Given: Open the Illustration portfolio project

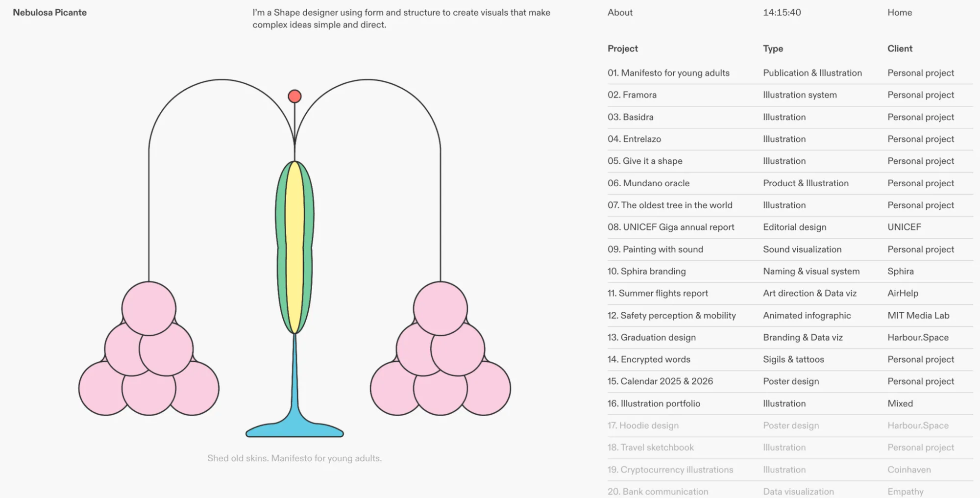Looking at the screenshot, I should point(654,404).
